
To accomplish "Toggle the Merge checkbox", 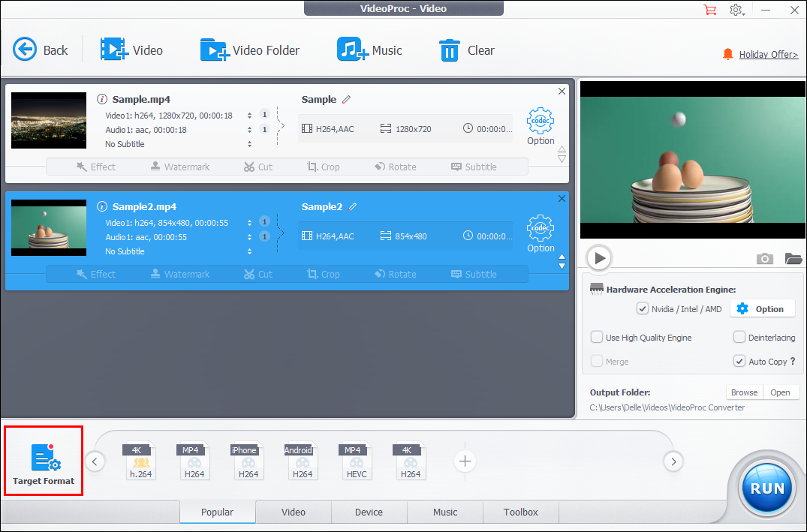I will [x=597, y=361].
